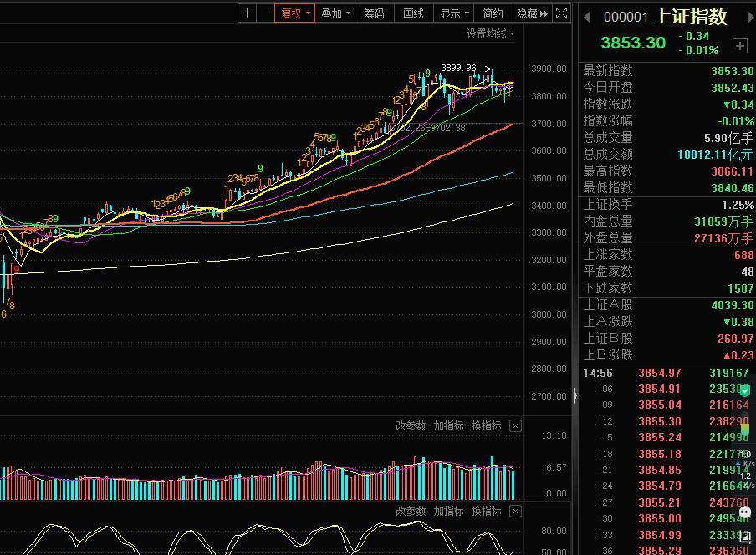Click 最高指数 value 3866.11

pos(732,171)
